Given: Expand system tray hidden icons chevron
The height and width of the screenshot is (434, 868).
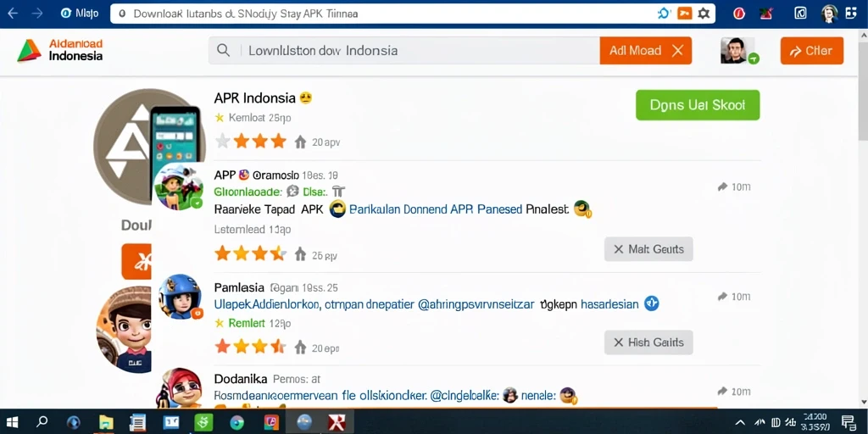Looking at the screenshot, I should coord(739,422).
